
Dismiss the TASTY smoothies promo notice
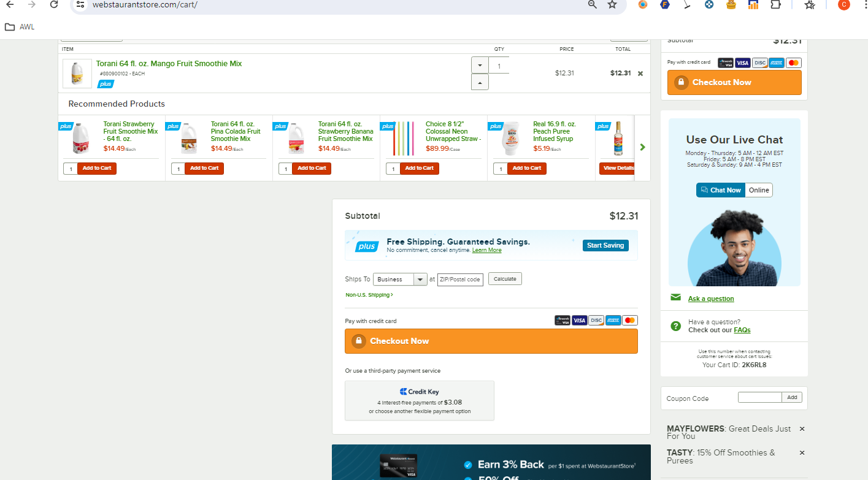pyautogui.click(x=802, y=452)
